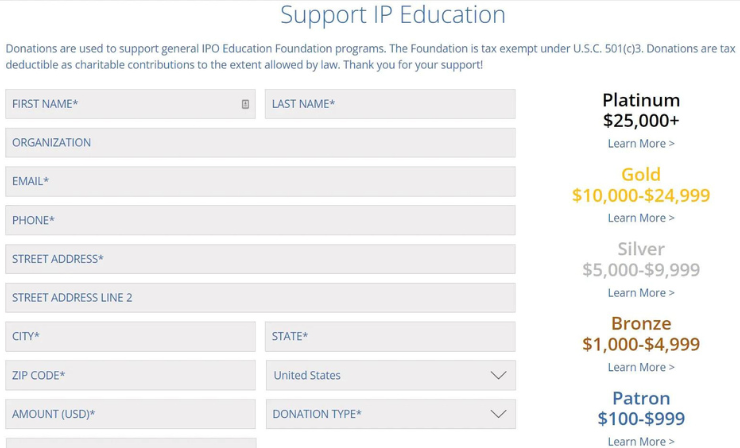Click the autofill icon in First Name field
This screenshot has width=740, height=448.
[245, 104]
